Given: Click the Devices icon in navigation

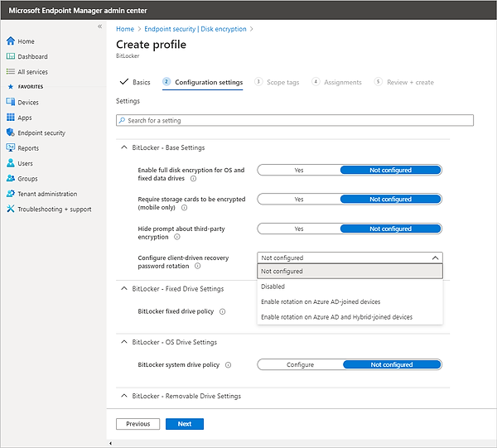Looking at the screenshot, I should coord(11,103).
